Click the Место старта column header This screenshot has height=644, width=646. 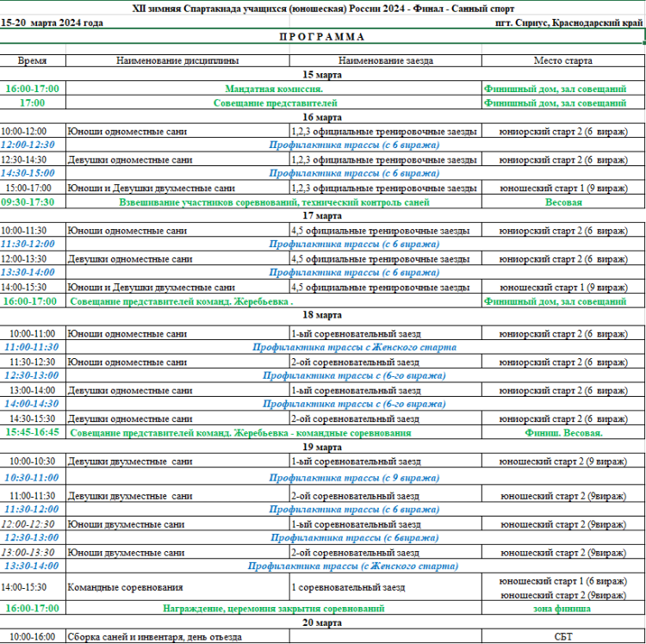coord(563,61)
